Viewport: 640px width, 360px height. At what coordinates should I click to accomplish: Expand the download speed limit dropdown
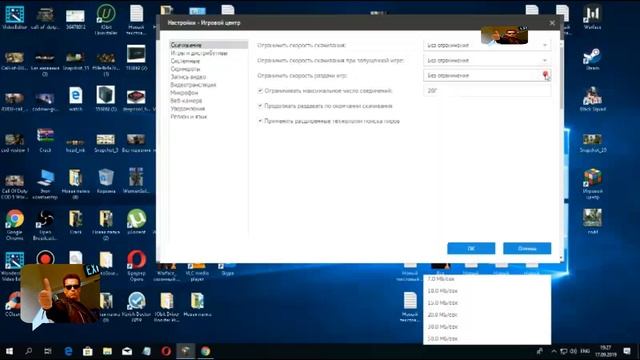487,45
